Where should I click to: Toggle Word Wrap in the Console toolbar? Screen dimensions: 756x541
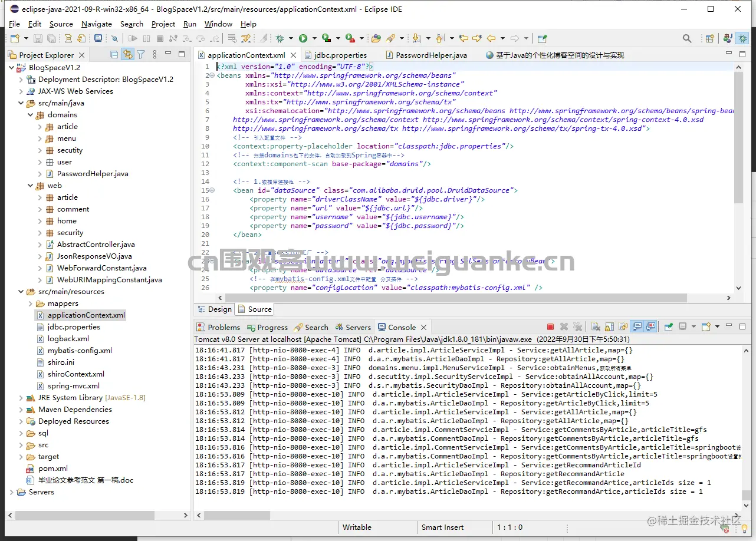tap(622, 327)
